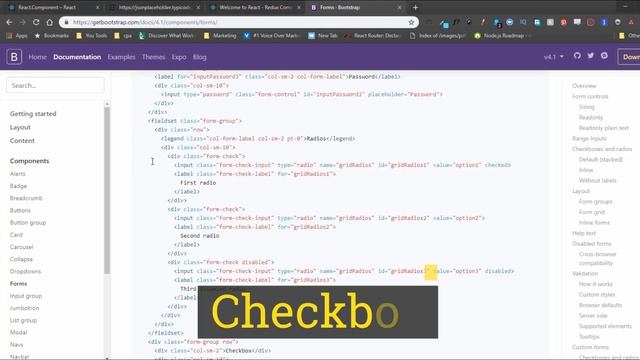Go to Modal component page
The height and width of the screenshot is (360, 640).
point(18,333)
